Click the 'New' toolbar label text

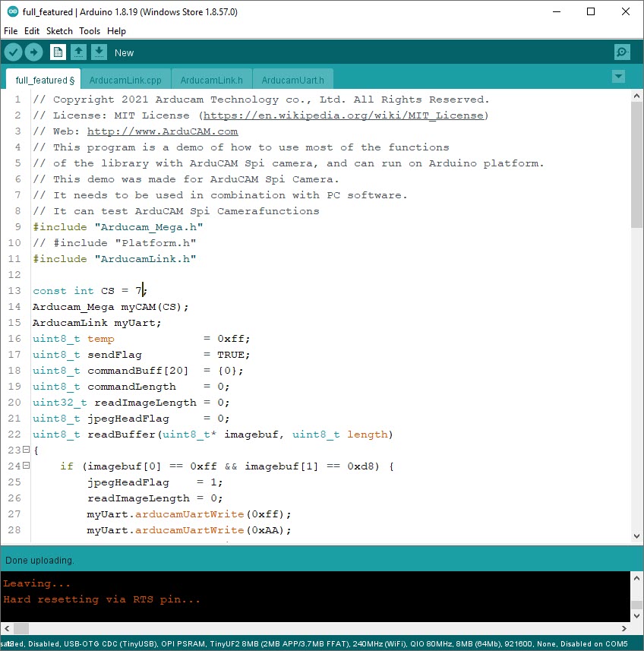coord(124,52)
